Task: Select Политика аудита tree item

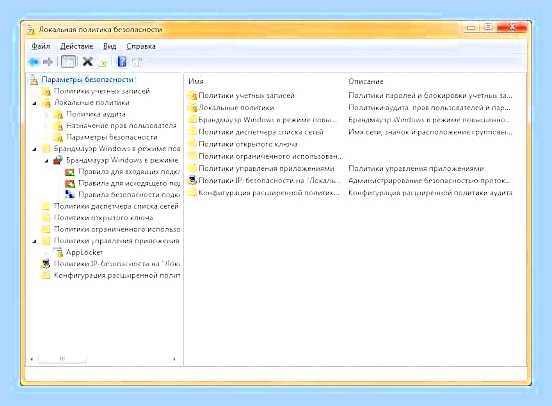Action: [96, 114]
